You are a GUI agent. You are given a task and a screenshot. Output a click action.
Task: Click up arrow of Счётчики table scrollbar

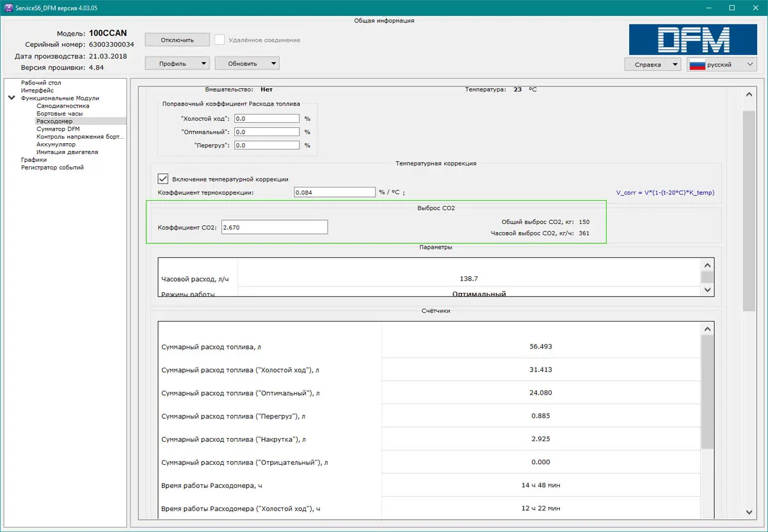(707, 328)
